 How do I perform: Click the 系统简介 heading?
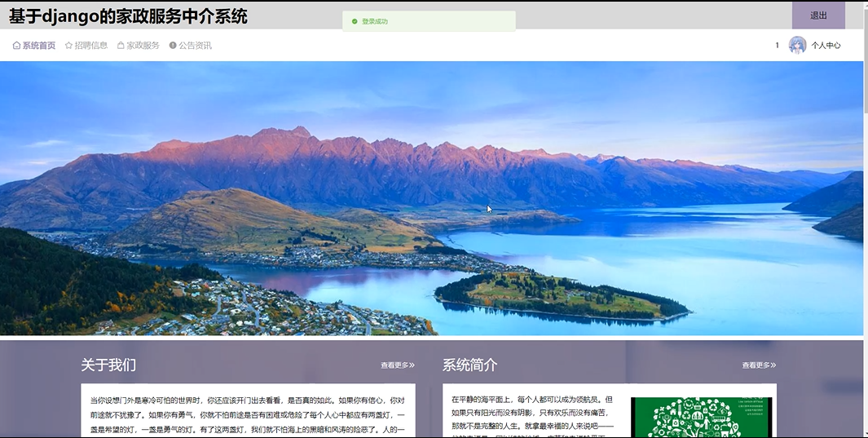(470, 365)
